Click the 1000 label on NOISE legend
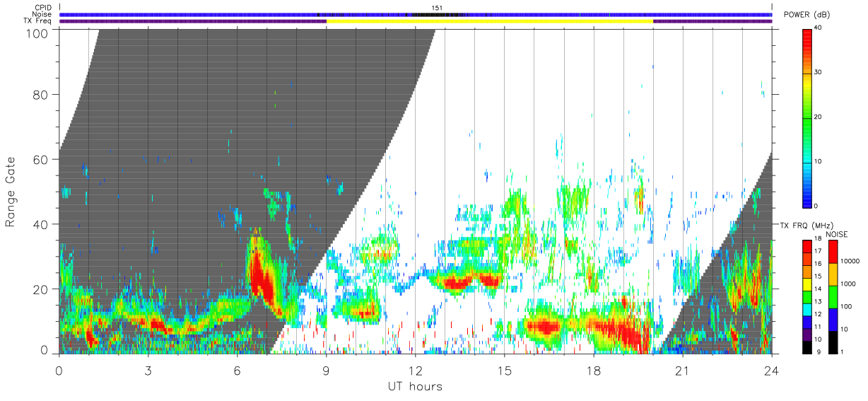868x401 pixels. pos(849,284)
